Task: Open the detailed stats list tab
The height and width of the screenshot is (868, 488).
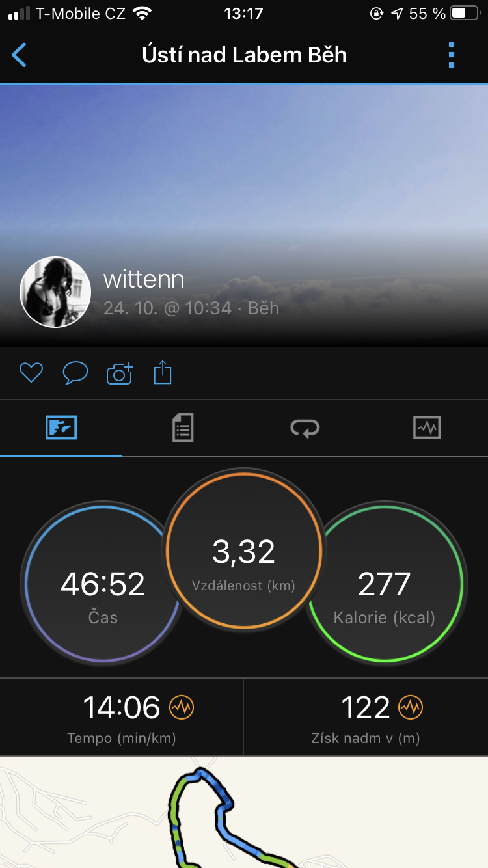Action: click(183, 427)
